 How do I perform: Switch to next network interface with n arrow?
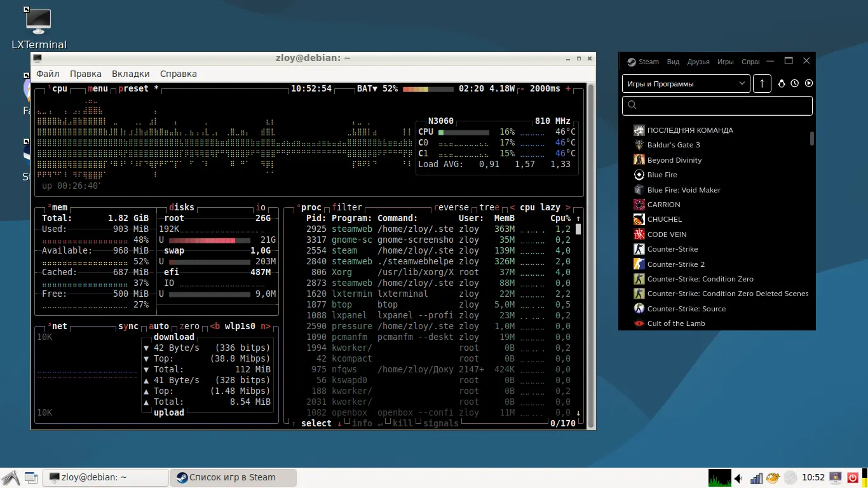266,326
